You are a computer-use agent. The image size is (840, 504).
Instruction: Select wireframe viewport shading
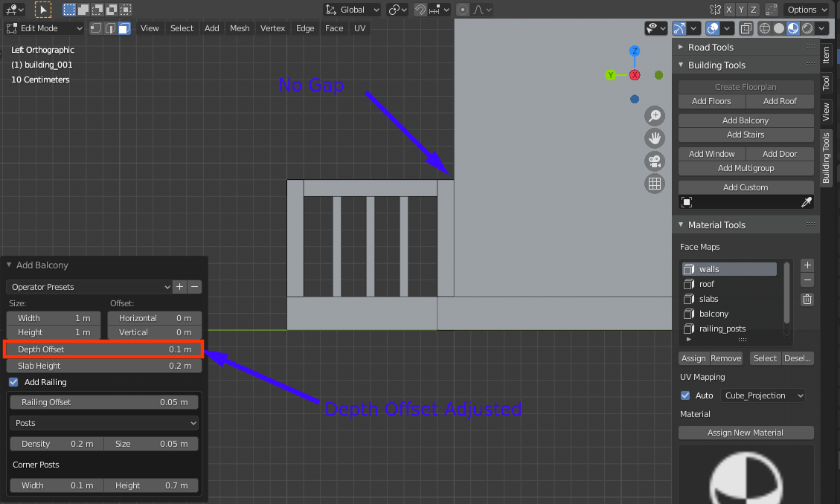point(765,28)
